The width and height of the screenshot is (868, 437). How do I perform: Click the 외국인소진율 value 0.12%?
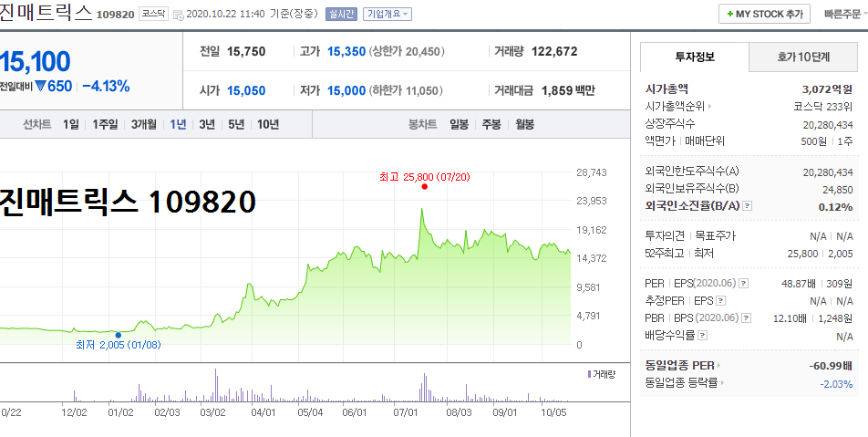click(835, 206)
